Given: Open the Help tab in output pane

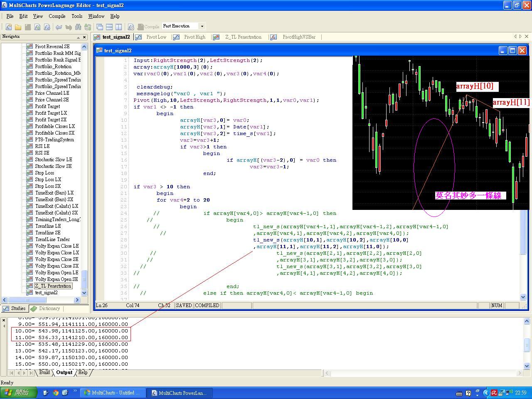Looking at the screenshot, I should pos(83,372).
